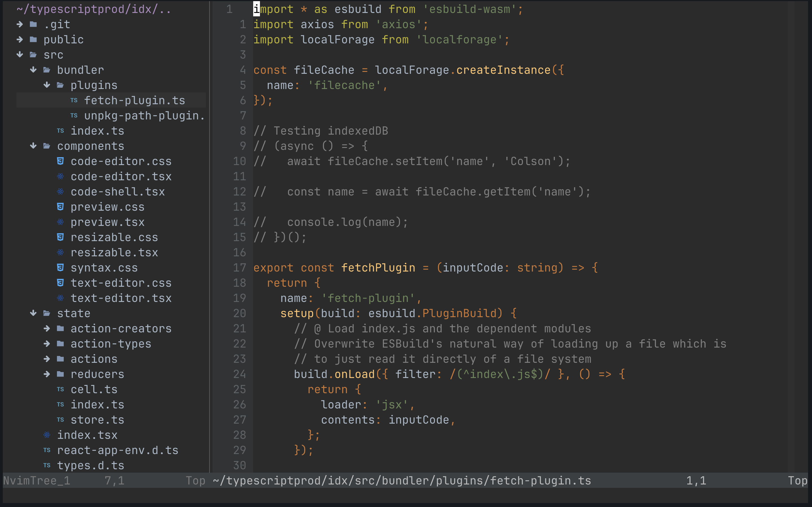Select types.d.ts in the tree
Screen dimensions: 812x507
pyautogui.click(x=91, y=465)
